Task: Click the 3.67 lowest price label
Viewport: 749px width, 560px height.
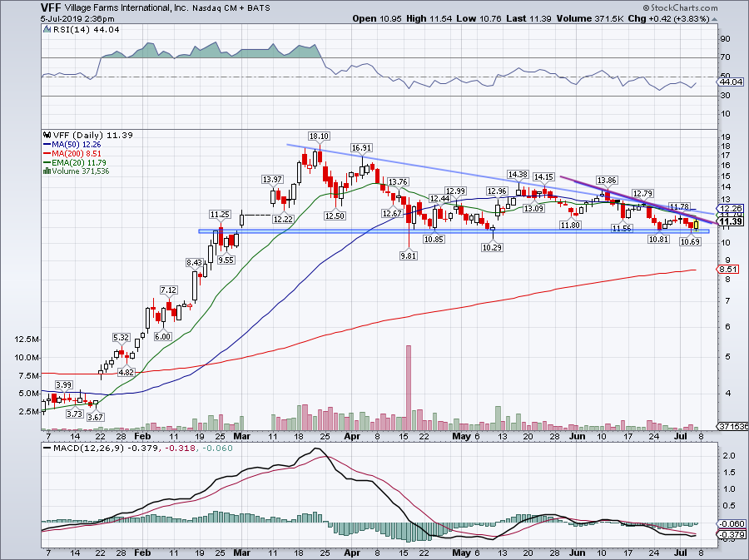Action: point(96,417)
